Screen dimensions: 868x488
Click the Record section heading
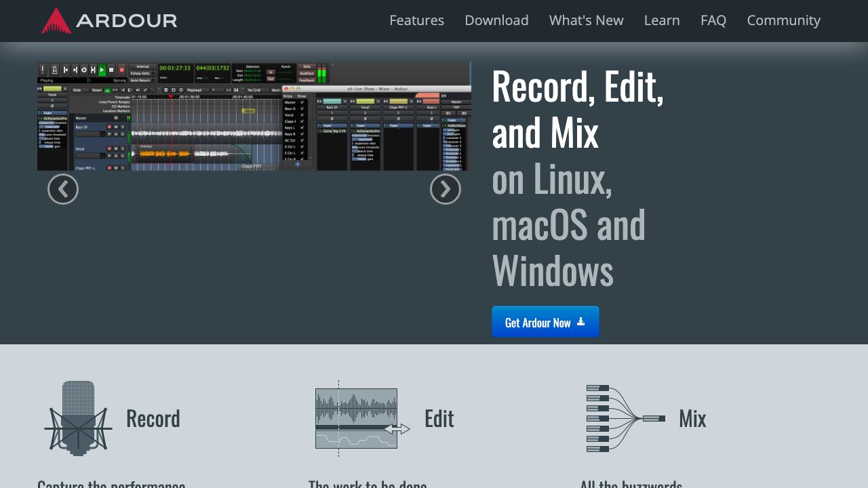pyautogui.click(x=153, y=418)
